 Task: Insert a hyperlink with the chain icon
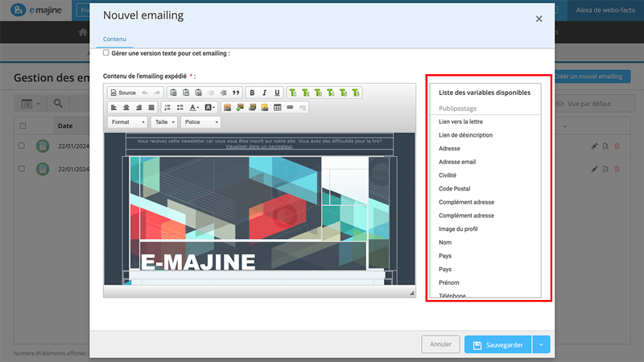[290, 108]
